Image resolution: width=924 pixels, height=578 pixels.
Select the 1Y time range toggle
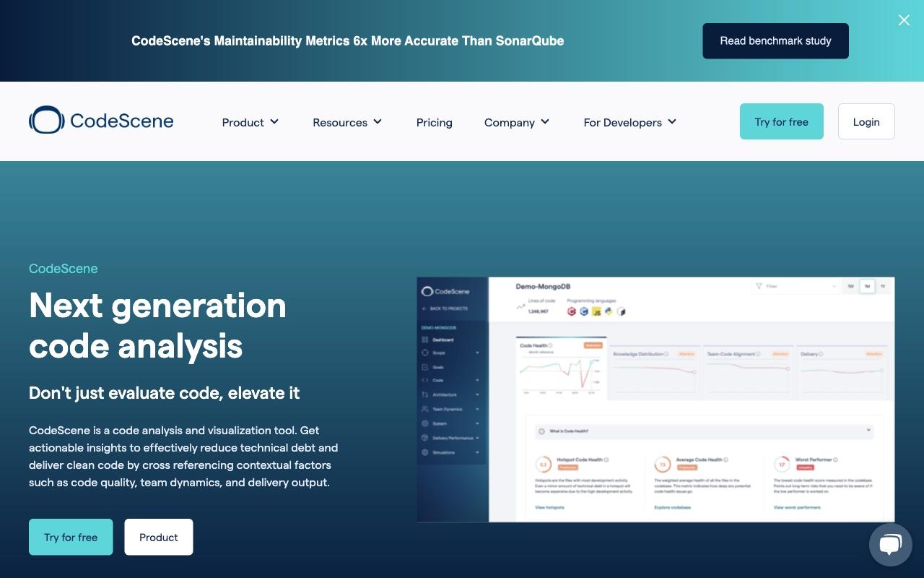pyautogui.click(x=883, y=286)
